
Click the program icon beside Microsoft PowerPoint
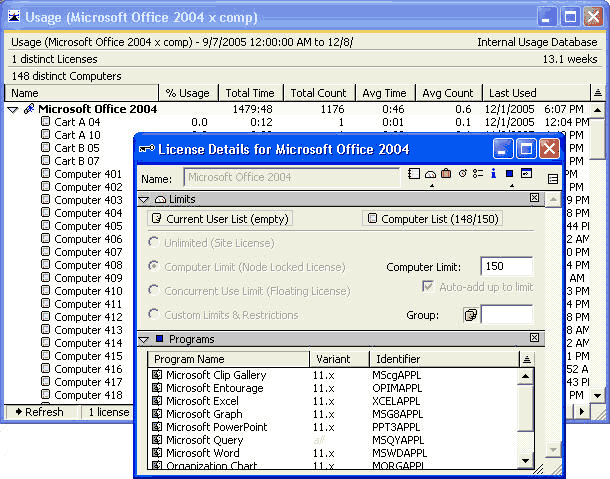(x=157, y=427)
